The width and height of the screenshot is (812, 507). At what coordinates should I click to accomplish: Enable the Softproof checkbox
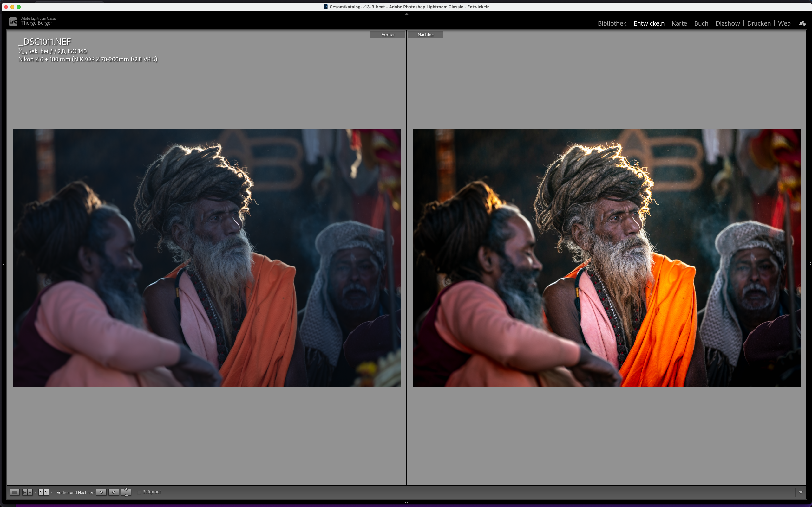(x=139, y=492)
